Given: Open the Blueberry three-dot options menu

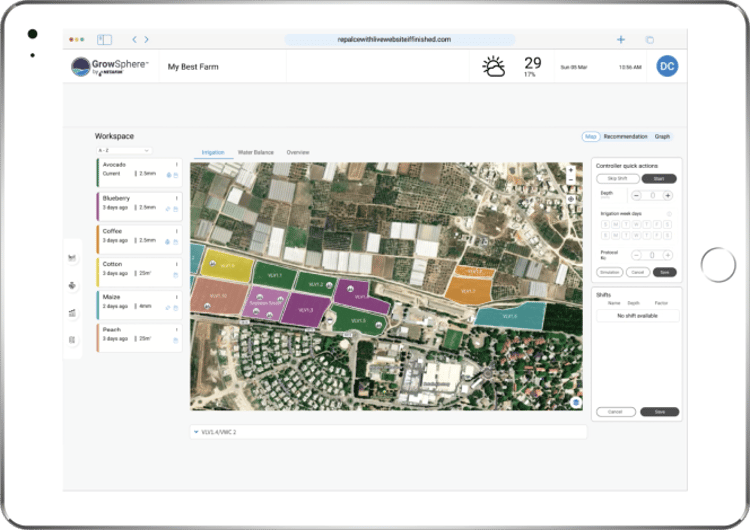Looking at the screenshot, I should [177, 198].
